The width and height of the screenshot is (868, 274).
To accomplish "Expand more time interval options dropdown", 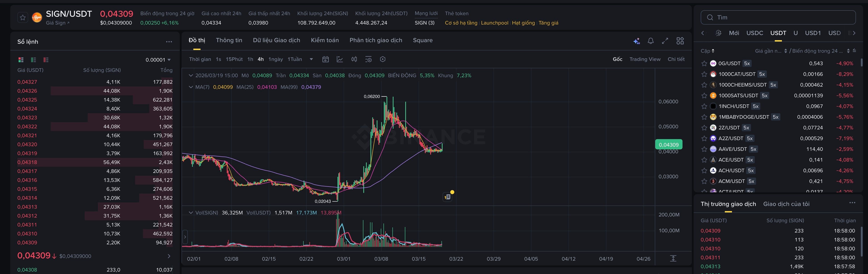I will (311, 59).
